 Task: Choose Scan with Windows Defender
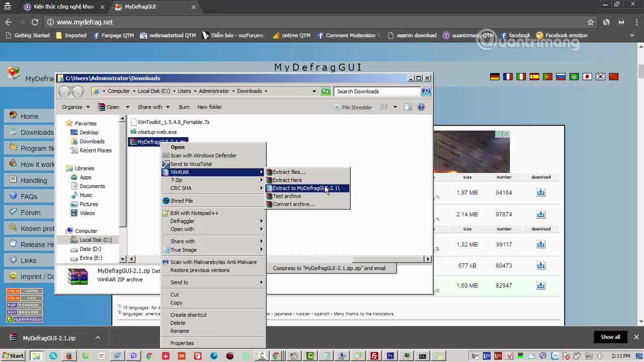213,155
